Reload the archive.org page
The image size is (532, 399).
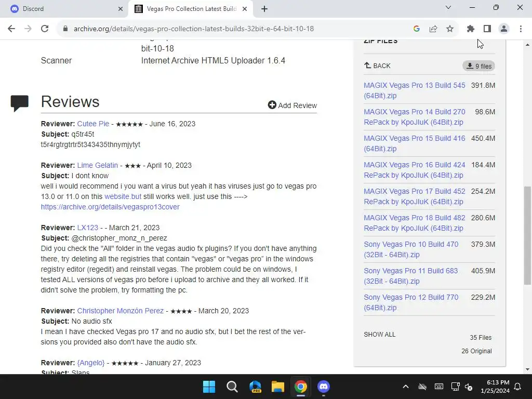[45, 29]
